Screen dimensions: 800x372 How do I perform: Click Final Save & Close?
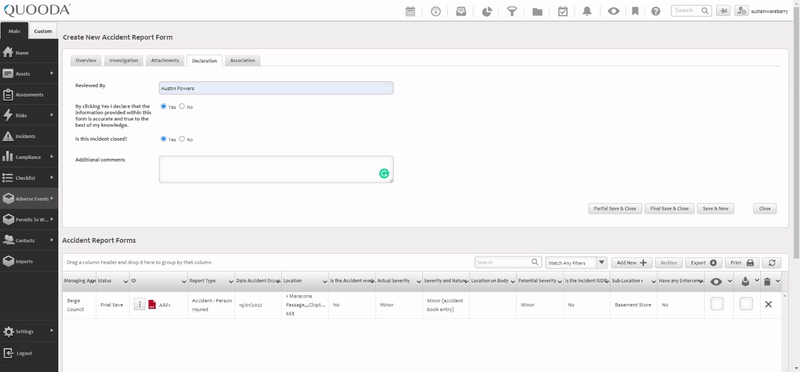669,208
